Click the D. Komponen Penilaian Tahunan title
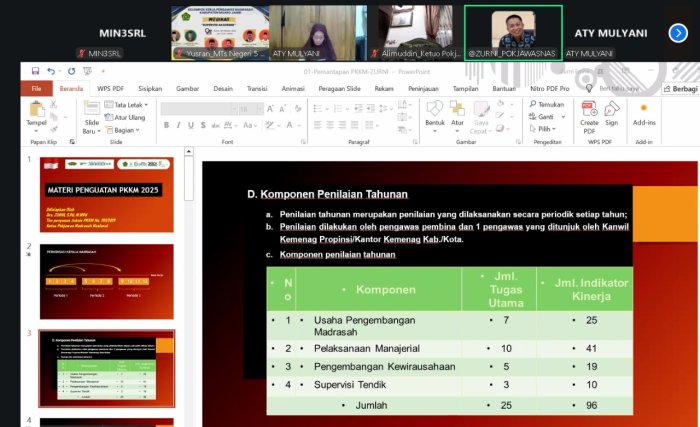 (x=327, y=194)
